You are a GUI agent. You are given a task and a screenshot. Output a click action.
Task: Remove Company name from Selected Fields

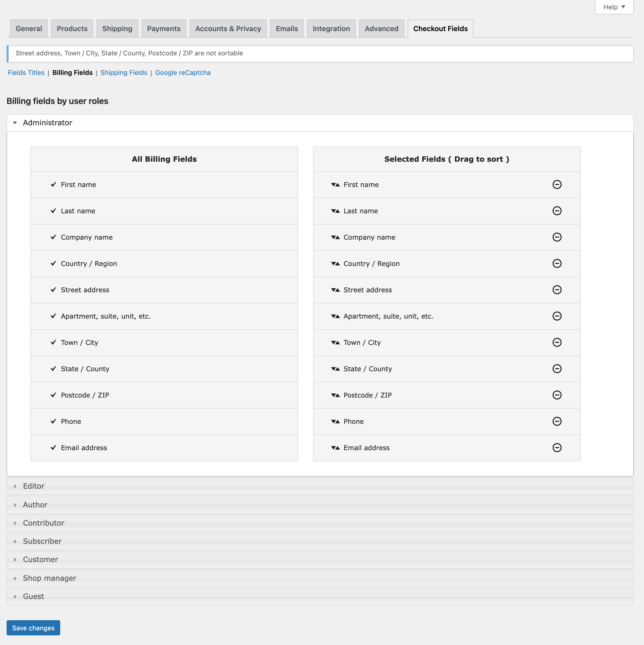557,237
